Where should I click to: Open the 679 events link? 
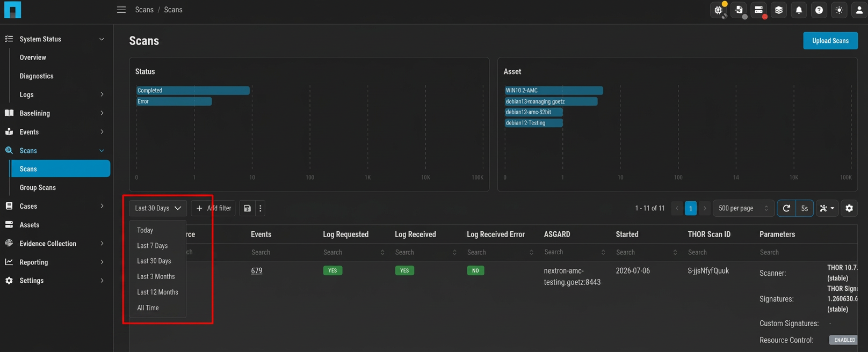(257, 271)
